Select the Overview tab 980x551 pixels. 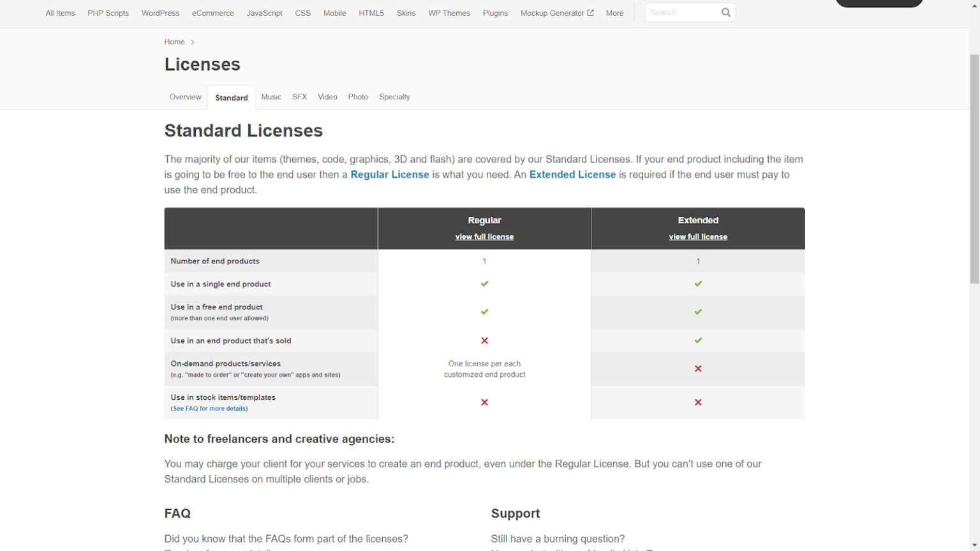coord(185,97)
